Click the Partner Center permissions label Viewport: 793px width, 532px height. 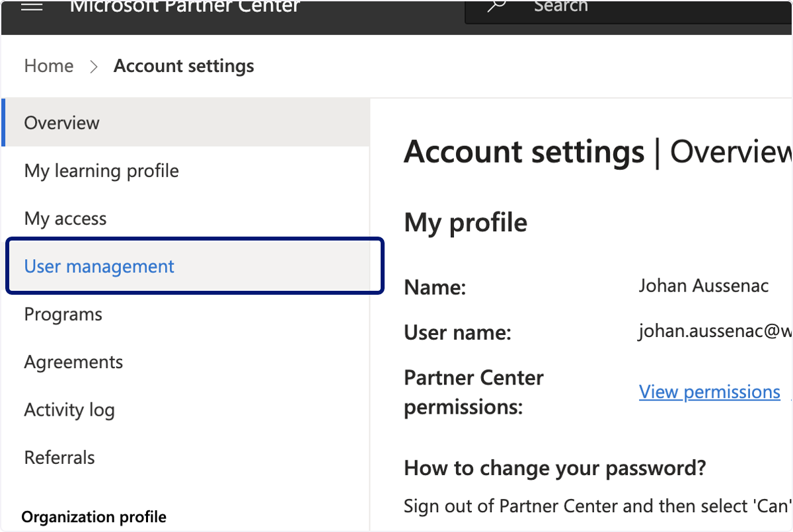coord(474,393)
